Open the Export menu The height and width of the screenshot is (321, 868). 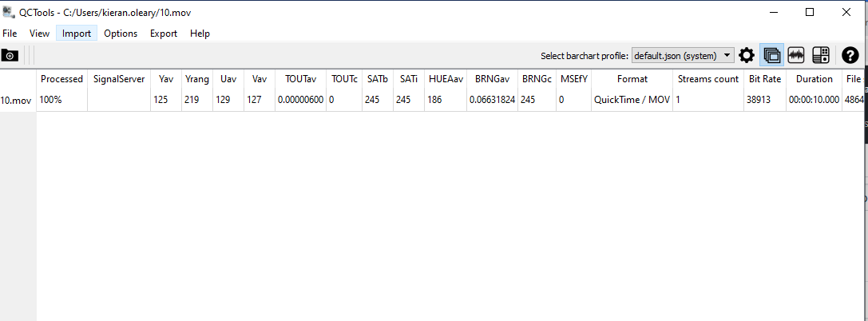[164, 34]
